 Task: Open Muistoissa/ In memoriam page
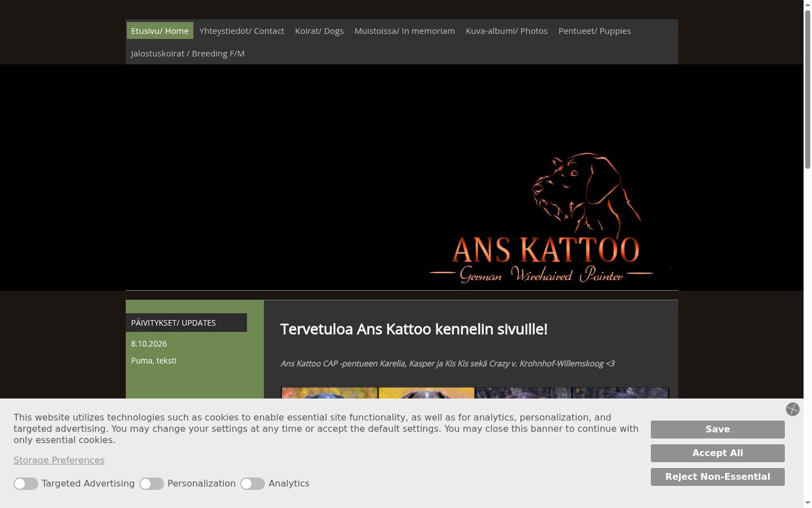(405, 30)
